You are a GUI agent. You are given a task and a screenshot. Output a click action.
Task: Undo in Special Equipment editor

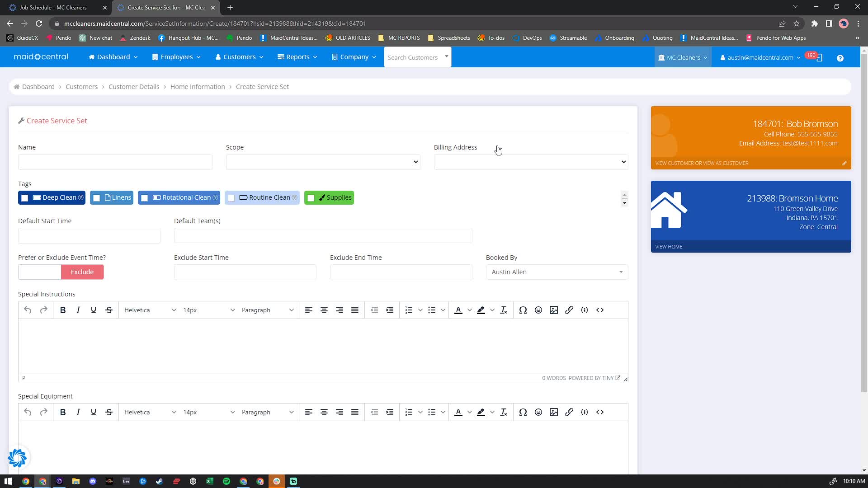28,412
